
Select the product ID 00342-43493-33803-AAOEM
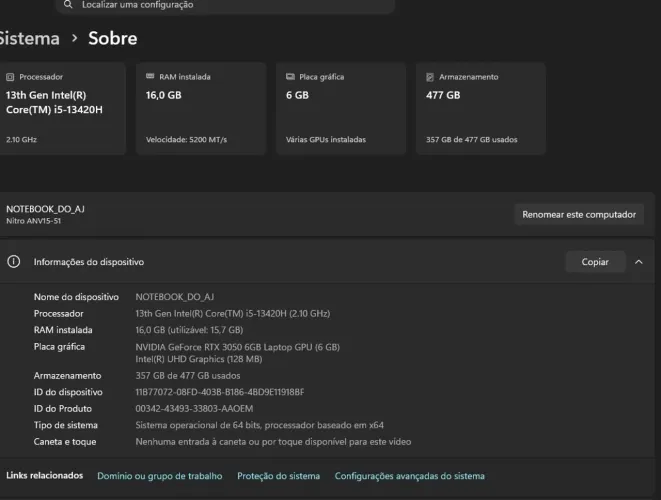coord(194,409)
